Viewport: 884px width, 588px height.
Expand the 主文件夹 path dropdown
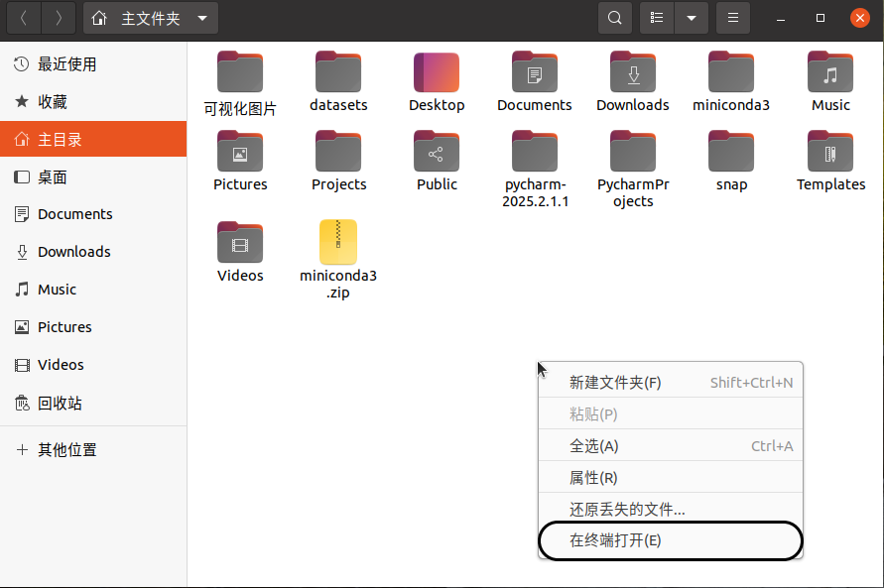point(202,19)
